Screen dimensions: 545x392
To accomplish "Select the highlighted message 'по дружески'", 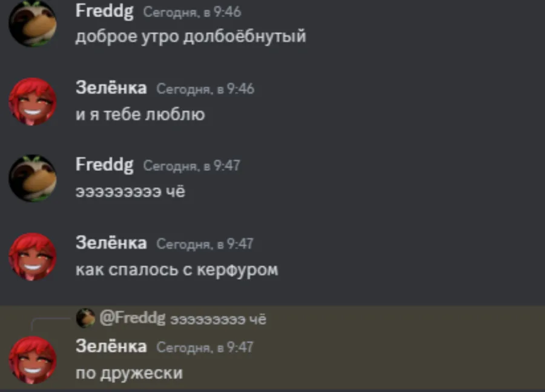I will [x=129, y=373].
